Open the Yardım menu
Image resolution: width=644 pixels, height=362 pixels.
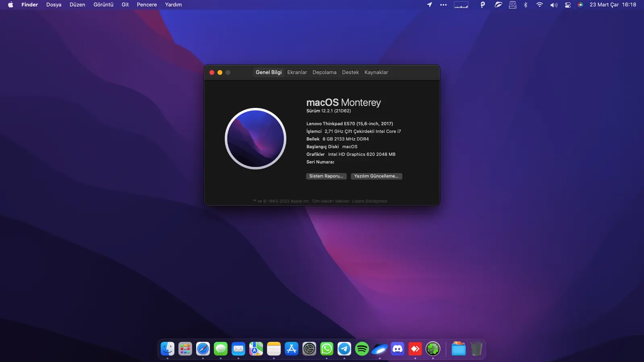(174, 5)
